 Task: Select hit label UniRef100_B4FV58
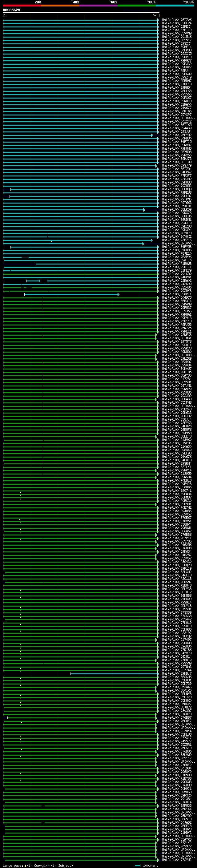(177, 247)
